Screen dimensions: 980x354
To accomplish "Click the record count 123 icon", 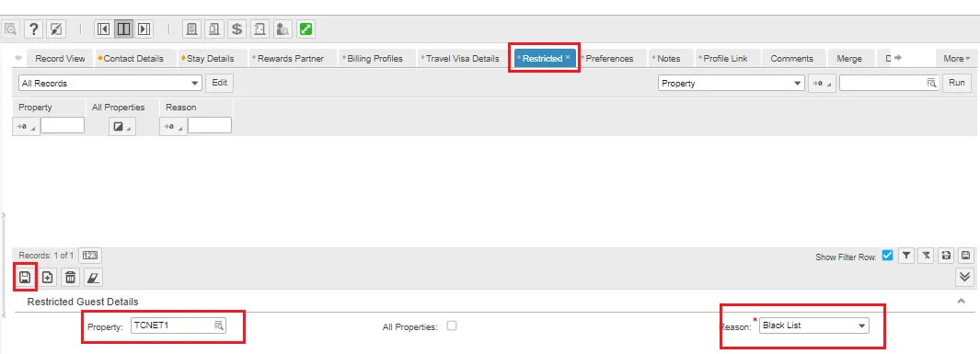I will tap(89, 256).
